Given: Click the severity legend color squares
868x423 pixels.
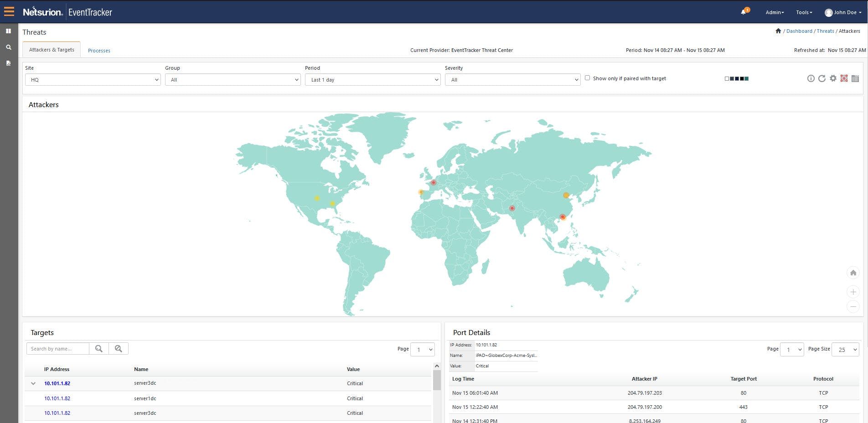Looking at the screenshot, I should (737, 78).
